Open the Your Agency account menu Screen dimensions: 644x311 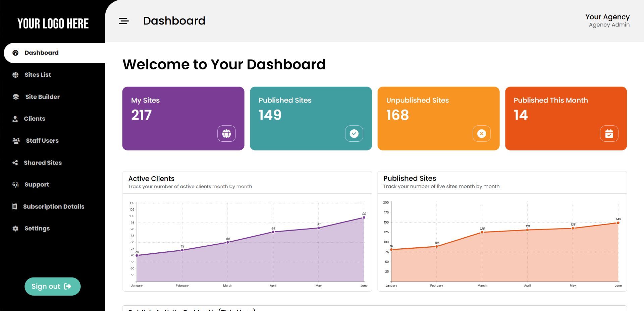click(607, 20)
